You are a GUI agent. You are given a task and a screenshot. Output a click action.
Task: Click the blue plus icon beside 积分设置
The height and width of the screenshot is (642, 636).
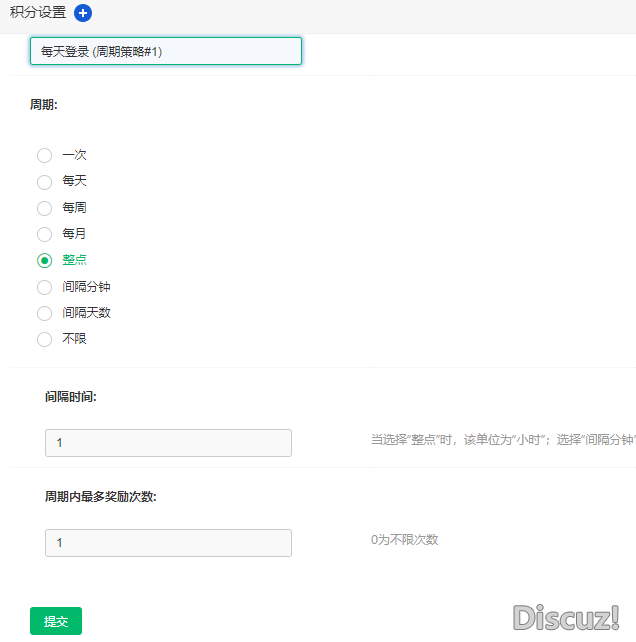pyautogui.click(x=83, y=13)
